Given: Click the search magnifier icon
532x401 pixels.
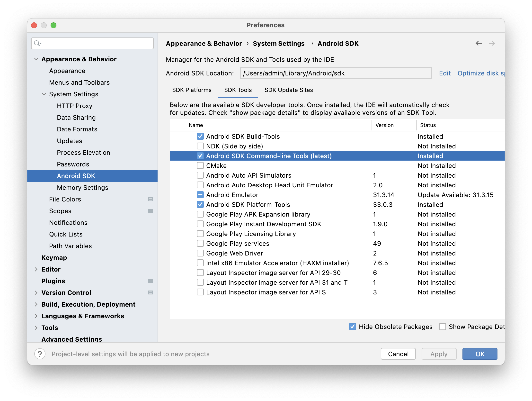Looking at the screenshot, I should tap(37, 43).
